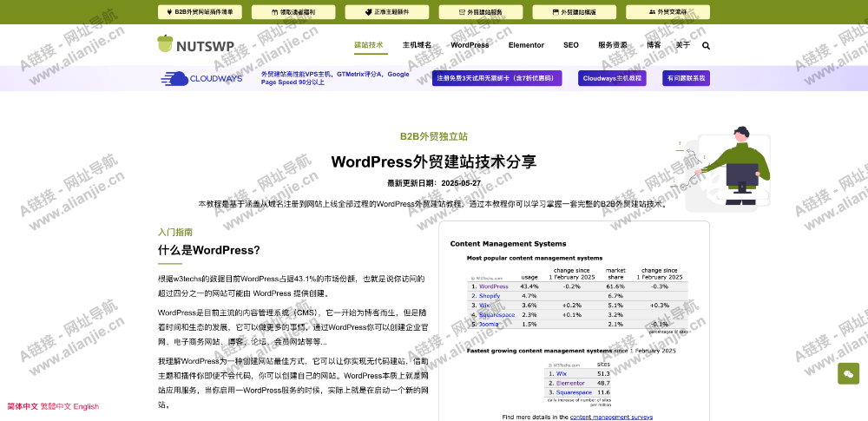The image size is (868, 421).
Task: Select the 建站技术 menu item
Action: 369,45
